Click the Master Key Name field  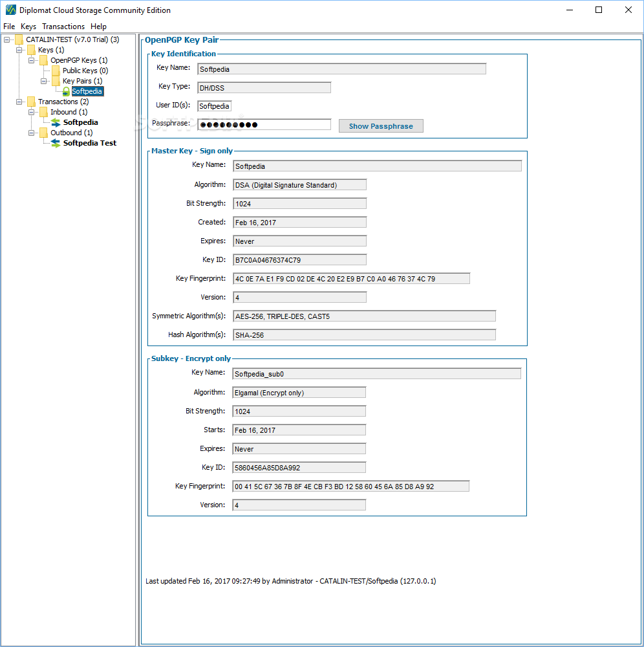(377, 166)
